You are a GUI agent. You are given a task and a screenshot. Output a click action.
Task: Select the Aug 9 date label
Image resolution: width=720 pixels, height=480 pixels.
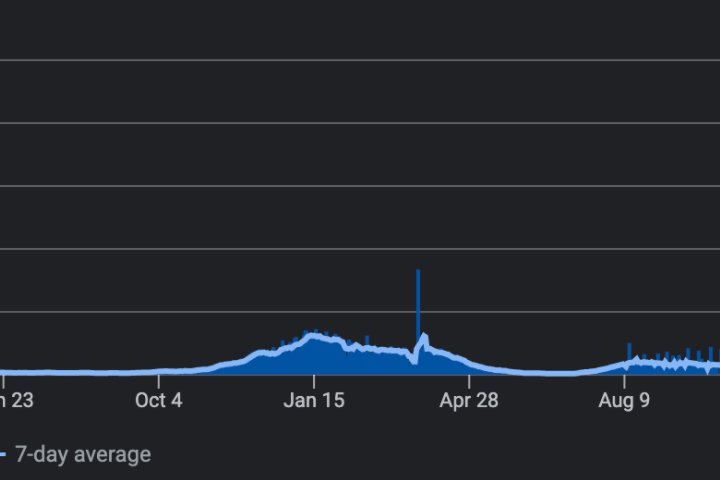tap(625, 401)
